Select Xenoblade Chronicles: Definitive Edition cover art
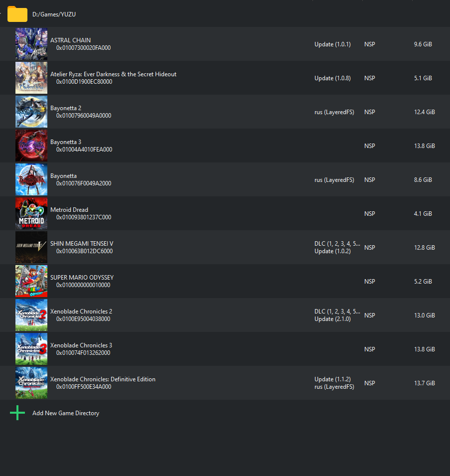Screen dimensions: 450x476 tap(31, 383)
